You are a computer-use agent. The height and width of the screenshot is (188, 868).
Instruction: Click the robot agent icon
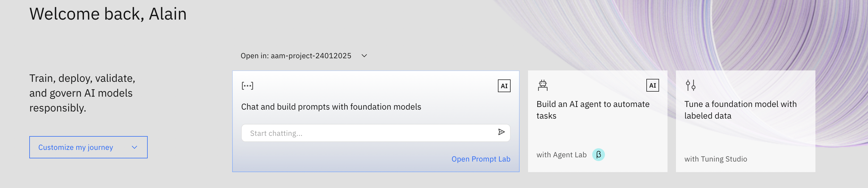tap(543, 85)
